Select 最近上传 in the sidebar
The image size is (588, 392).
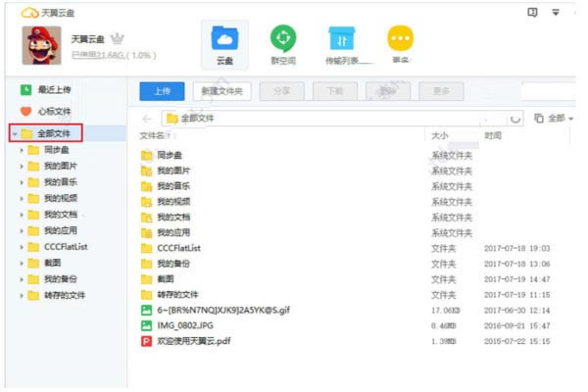click(x=45, y=89)
